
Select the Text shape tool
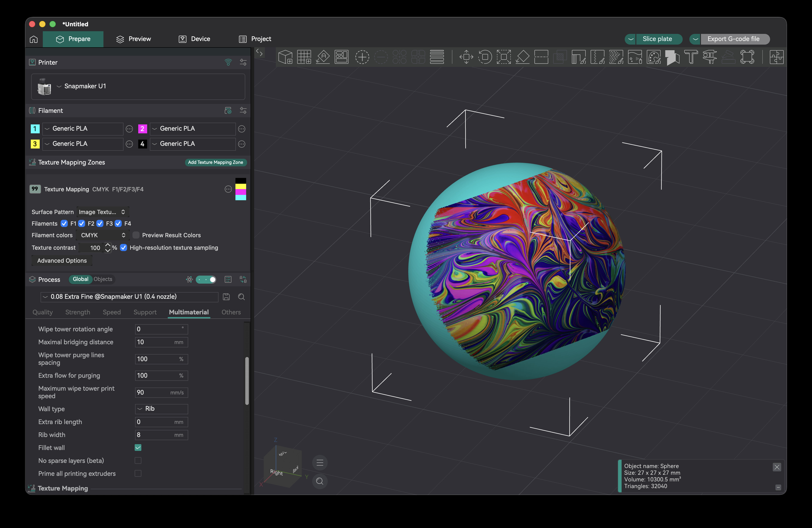click(x=691, y=57)
